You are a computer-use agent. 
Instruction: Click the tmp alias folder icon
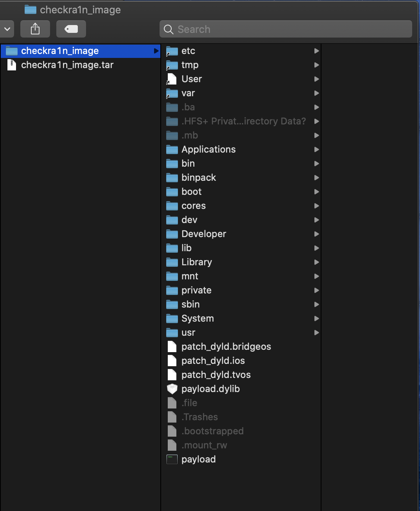pos(172,65)
